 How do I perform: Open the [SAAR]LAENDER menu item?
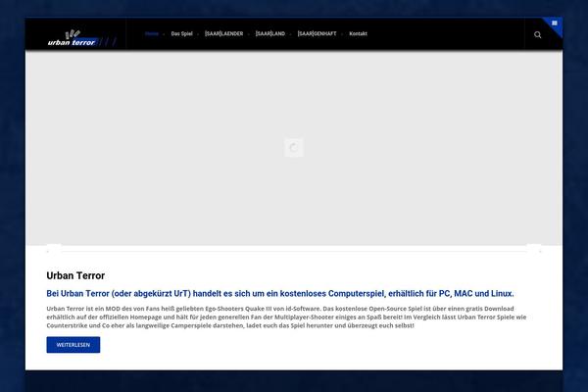[223, 33]
